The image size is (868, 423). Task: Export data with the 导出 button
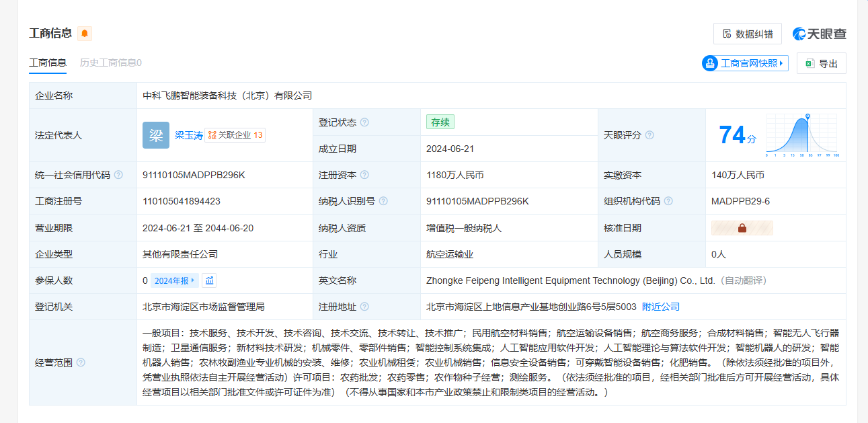[822, 63]
